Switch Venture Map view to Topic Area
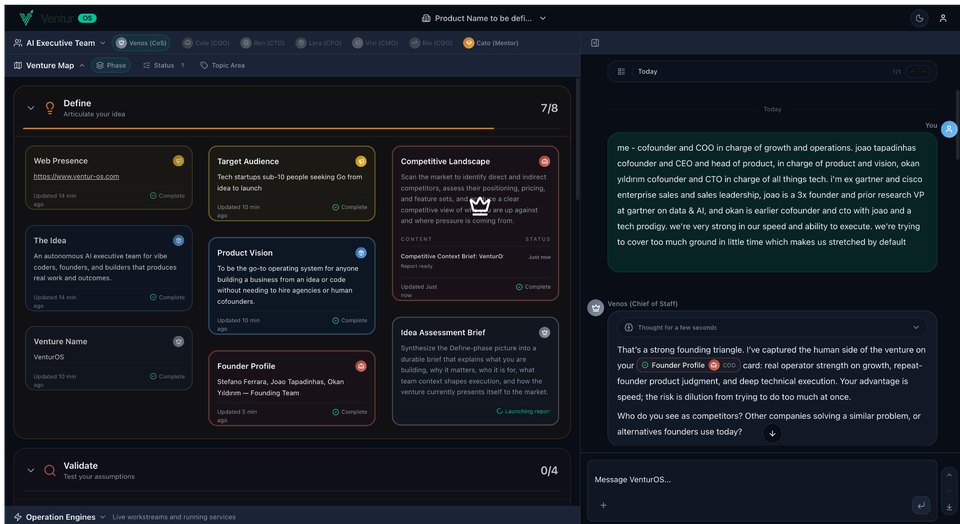Viewport: 960px width, 524px height. click(x=222, y=66)
